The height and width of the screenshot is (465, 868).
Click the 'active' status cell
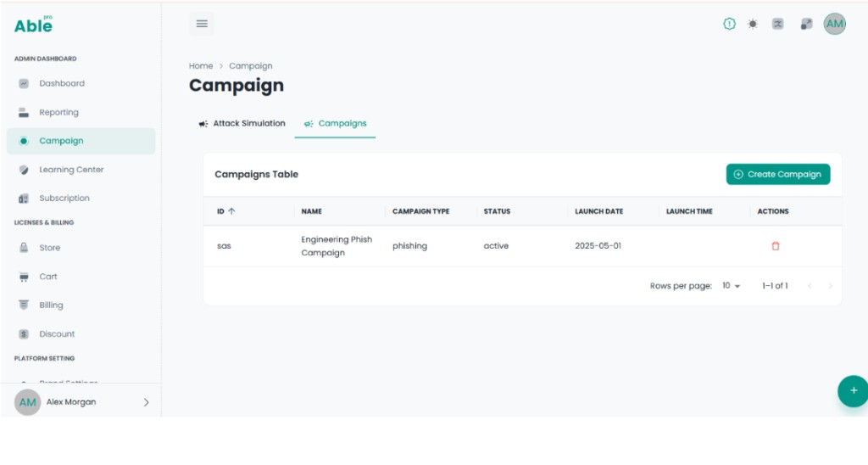pyautogui.click(x=496, y=246)
